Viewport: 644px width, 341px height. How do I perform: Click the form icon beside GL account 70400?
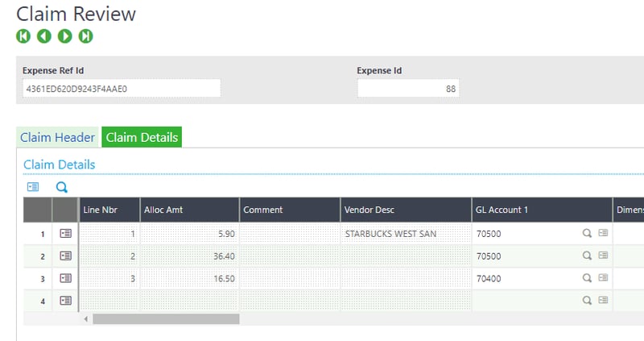(603, 278)
